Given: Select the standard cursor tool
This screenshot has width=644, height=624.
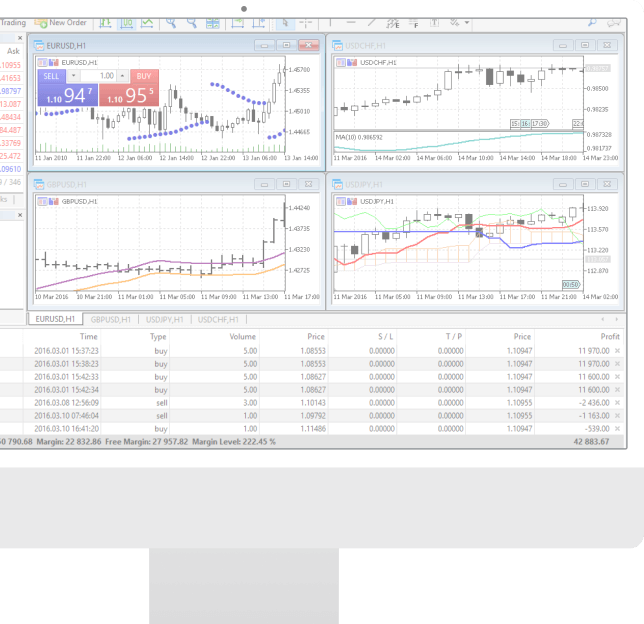Looking at the screenshot, I should coord(285,23).
